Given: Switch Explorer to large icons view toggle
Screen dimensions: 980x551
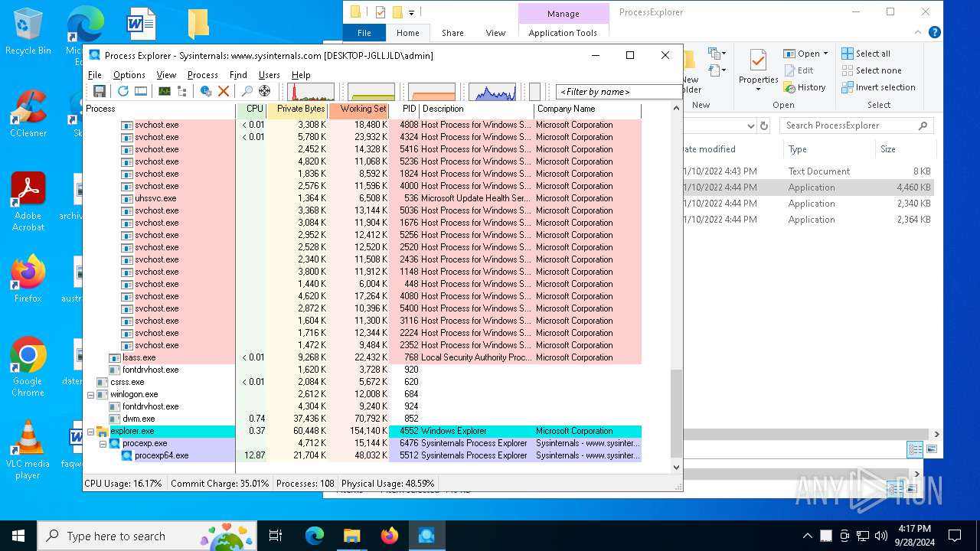Looking at the screenshot, I should click(x=931, y=449).
